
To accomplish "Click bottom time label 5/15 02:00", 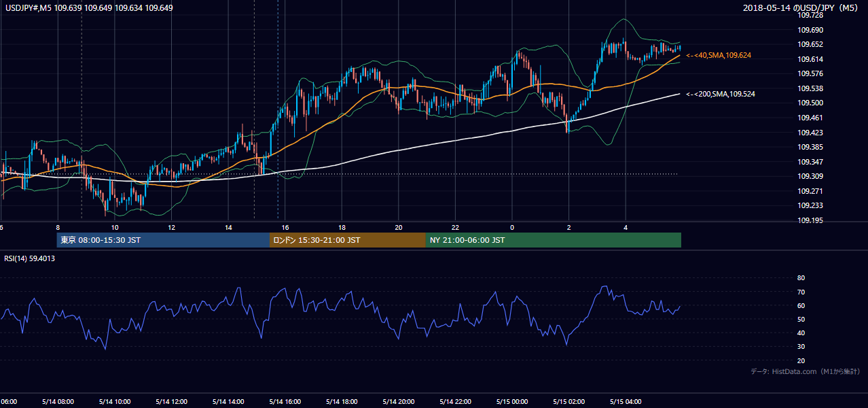I will pos(569,401).
